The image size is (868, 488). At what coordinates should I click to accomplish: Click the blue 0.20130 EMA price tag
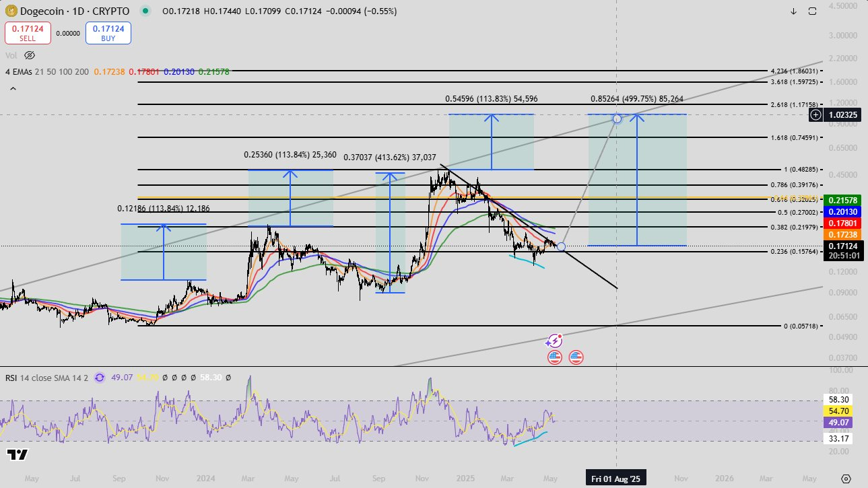[843, 212]
